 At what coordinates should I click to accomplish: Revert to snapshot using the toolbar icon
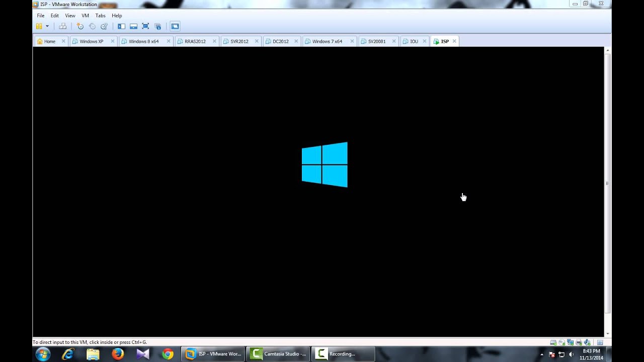coord(92,26)
